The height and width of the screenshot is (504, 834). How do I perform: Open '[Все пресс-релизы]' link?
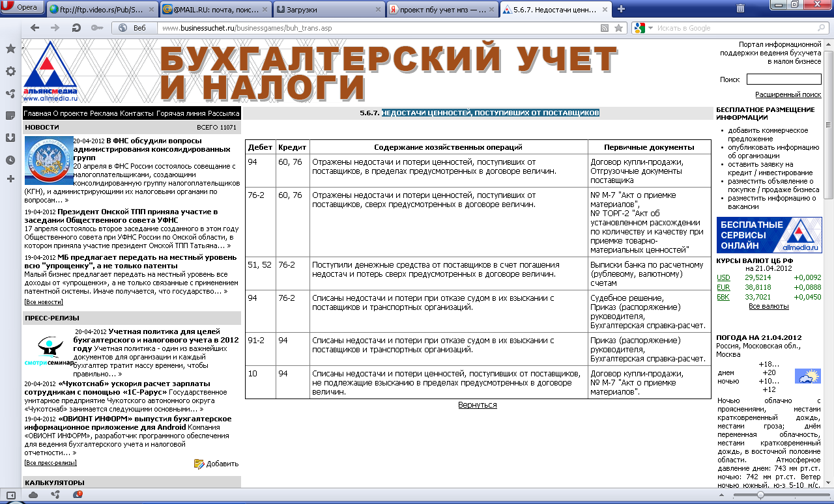point(50,463)
